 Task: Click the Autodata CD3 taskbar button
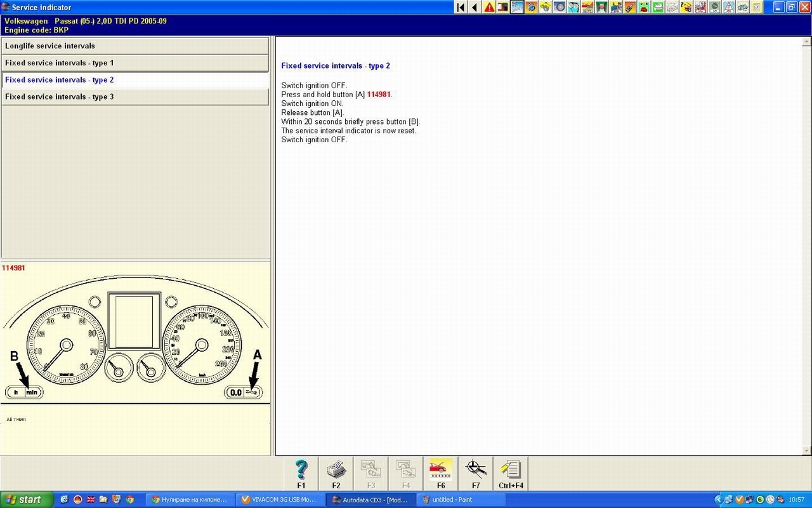pyautogui.click(x=370, y=500)
